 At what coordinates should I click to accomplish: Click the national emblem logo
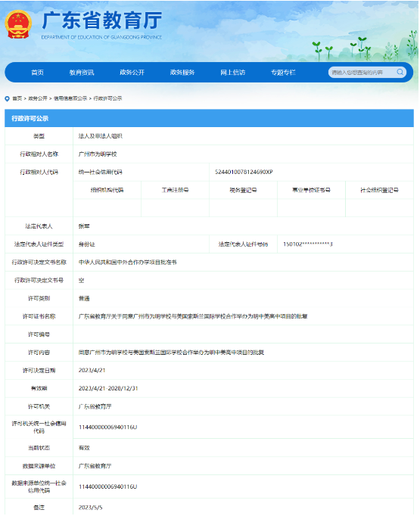pyautogui.click(x=18, y=24)
